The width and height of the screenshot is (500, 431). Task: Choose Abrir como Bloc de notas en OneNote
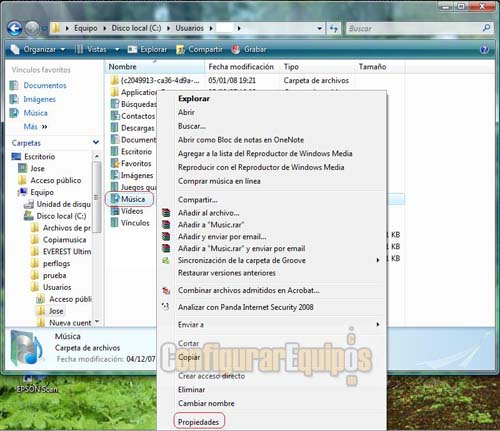tap(241, 140)
